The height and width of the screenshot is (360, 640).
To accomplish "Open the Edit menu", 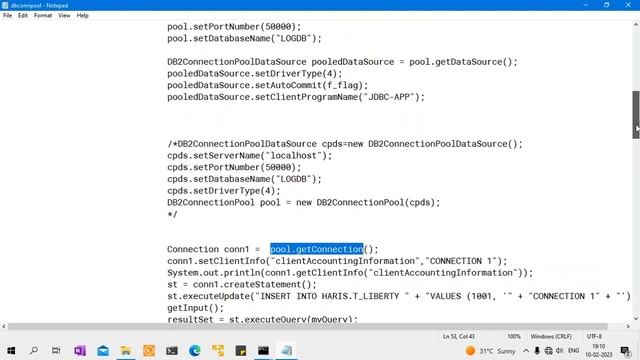I will tap(22, 16).
